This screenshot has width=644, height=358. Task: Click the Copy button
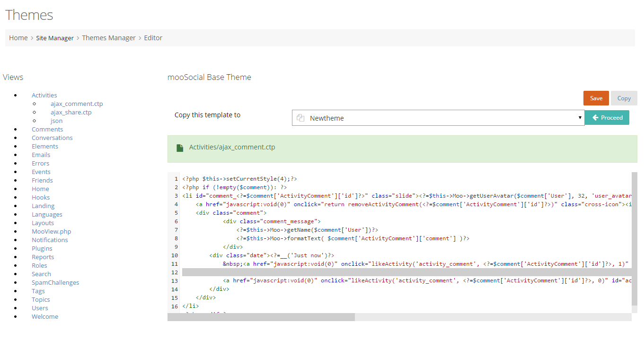point(624,98)
